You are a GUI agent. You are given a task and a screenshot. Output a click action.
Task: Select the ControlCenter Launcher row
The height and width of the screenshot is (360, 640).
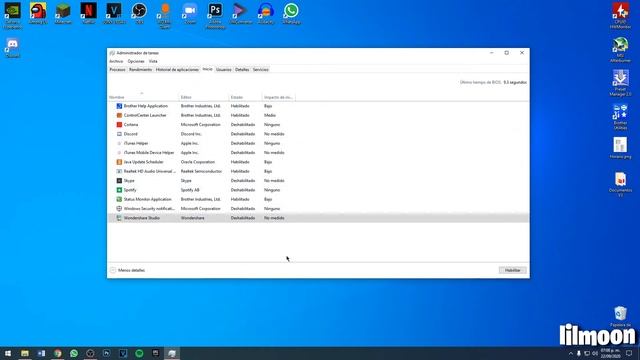(x=318, y=116)
